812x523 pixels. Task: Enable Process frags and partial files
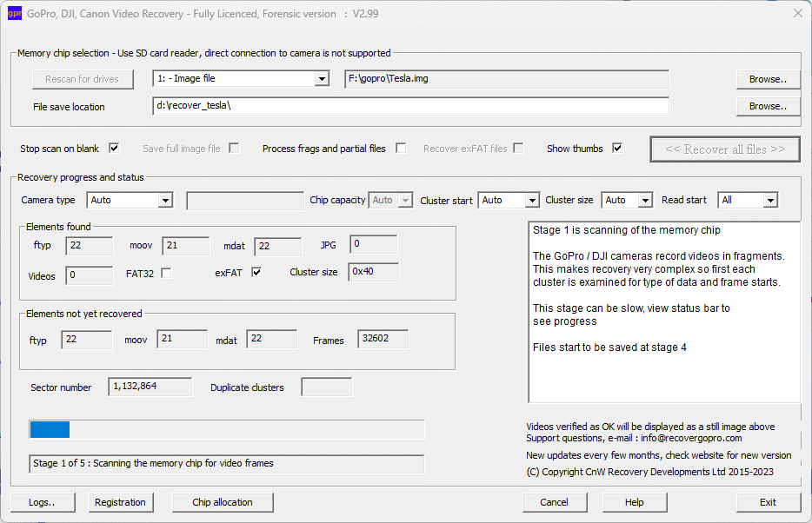(x=401, y=149)
